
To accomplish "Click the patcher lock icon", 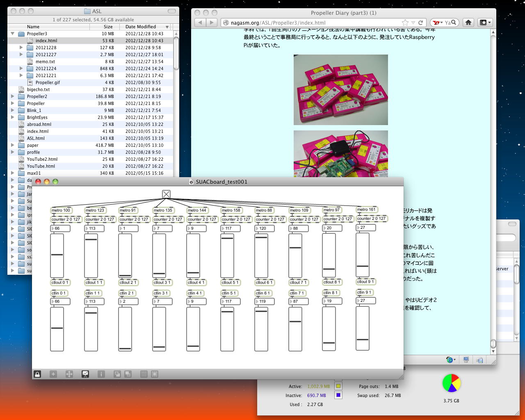I will point(37,374).
